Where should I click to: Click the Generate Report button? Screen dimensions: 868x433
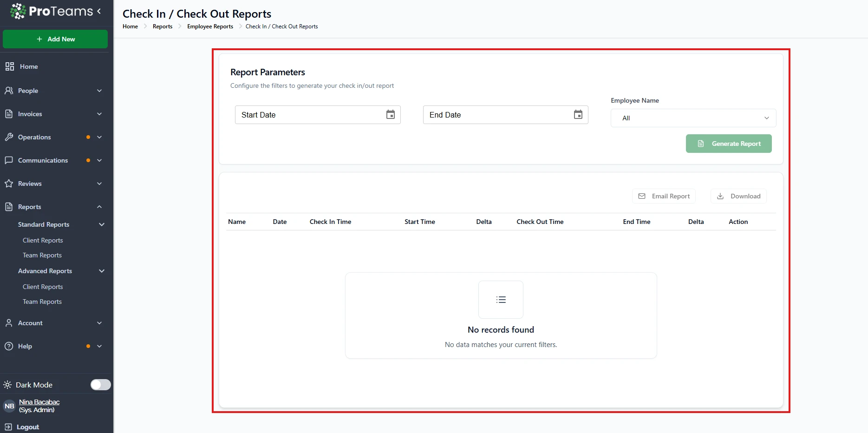pyautogui.click(x=728, y=144)
